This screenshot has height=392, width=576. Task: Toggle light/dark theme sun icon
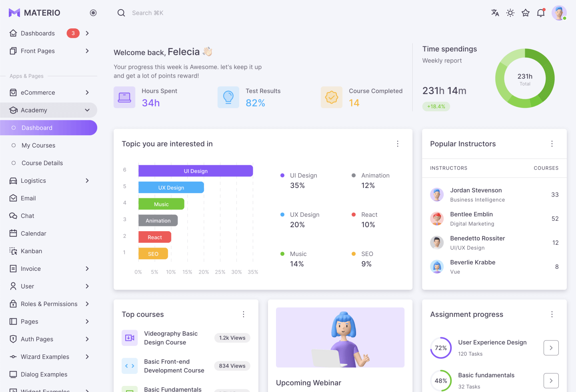pos(510,13)
